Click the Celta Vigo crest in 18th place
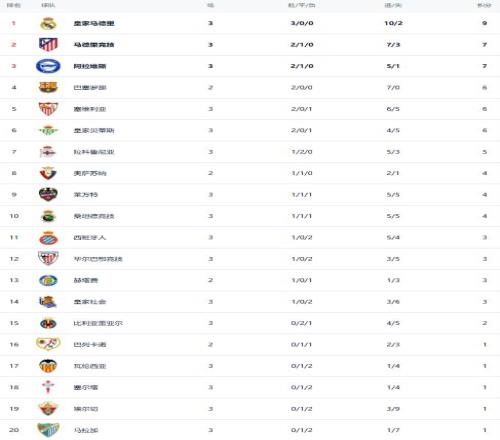This screenshot has height=440, width=500. pos(48,387)
